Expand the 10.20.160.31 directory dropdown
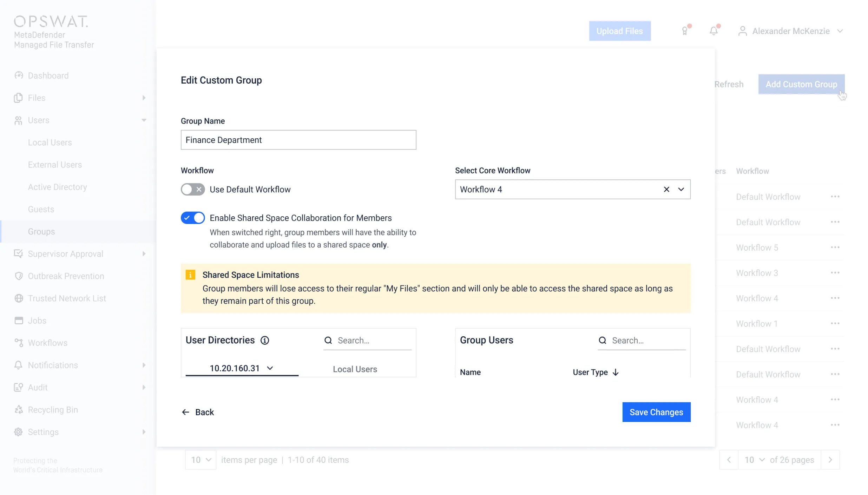Screen dimensions: 868x495 270,368
